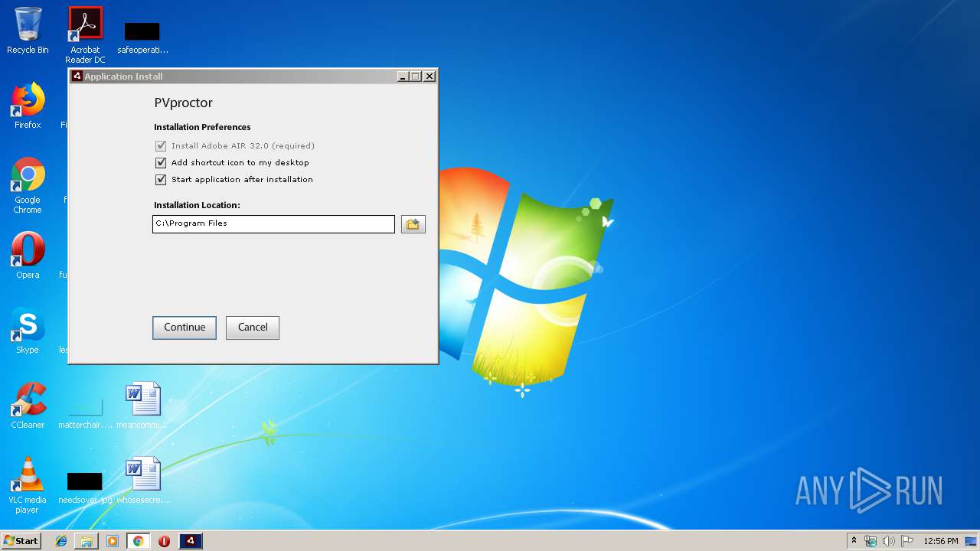The width and height of the screenshot is (980, 551).
Task: Click the 12:56 PM taskbar clock
Action: coord(940,541)
